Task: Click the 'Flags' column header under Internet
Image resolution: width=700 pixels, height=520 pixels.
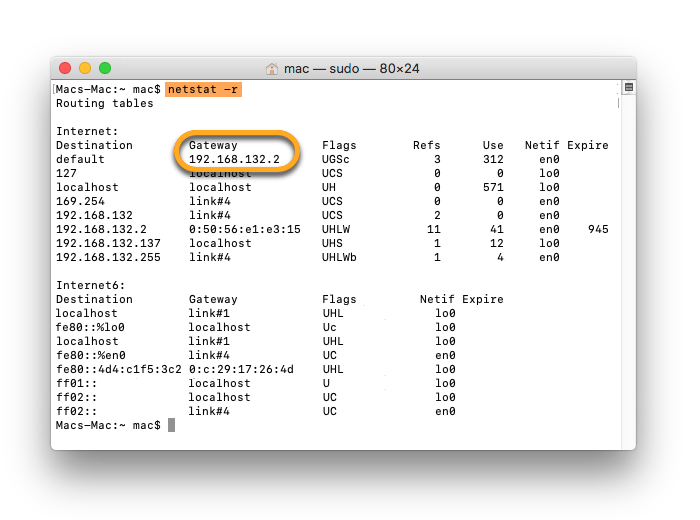Action: tap(339, 145)
